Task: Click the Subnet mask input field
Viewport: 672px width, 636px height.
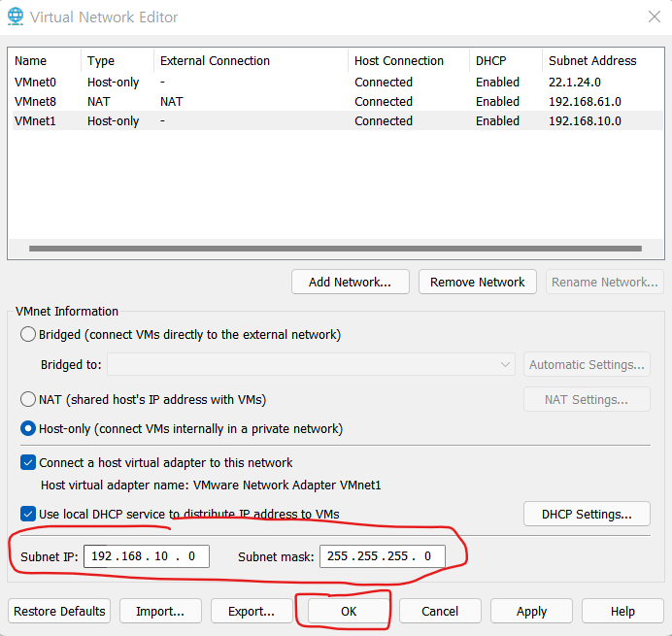Action: [383, 556]
